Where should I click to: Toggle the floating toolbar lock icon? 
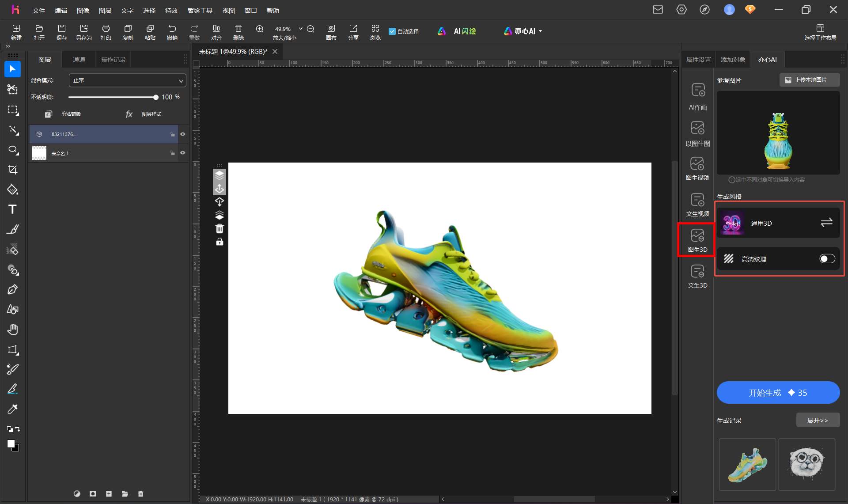(220, 242)
